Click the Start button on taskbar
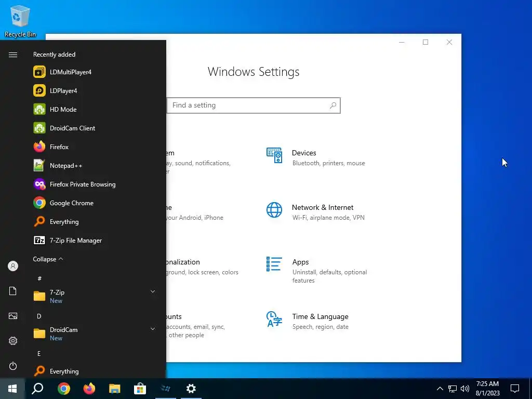532x399 pixels. coord(12,389)
